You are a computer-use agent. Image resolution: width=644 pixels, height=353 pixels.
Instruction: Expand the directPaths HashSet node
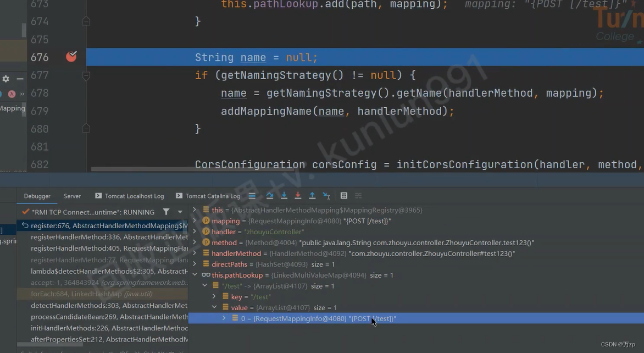tap(195, 264)
